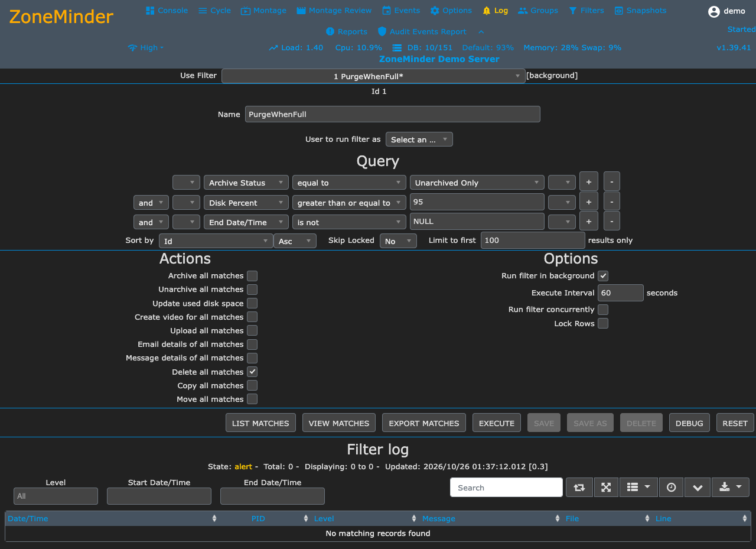756x549 pixels.
Task: Enable Run filter concurrently
Action: [603, 310]
